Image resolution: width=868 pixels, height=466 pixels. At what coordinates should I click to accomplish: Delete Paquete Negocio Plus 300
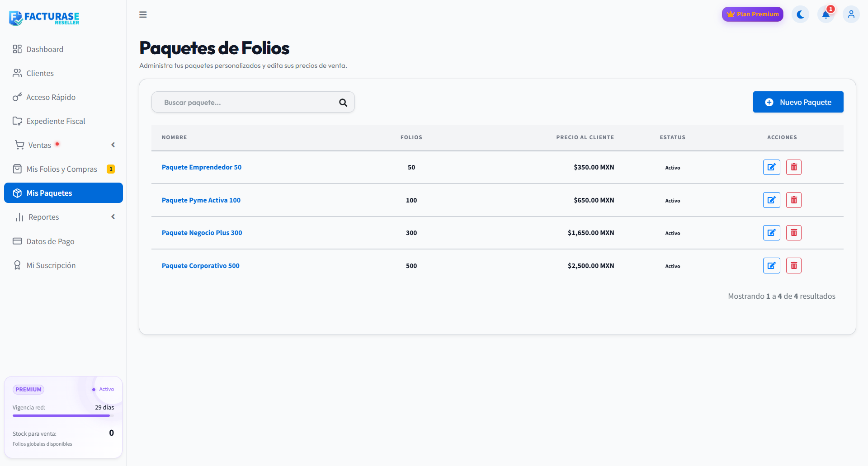[x=794, y=233]
